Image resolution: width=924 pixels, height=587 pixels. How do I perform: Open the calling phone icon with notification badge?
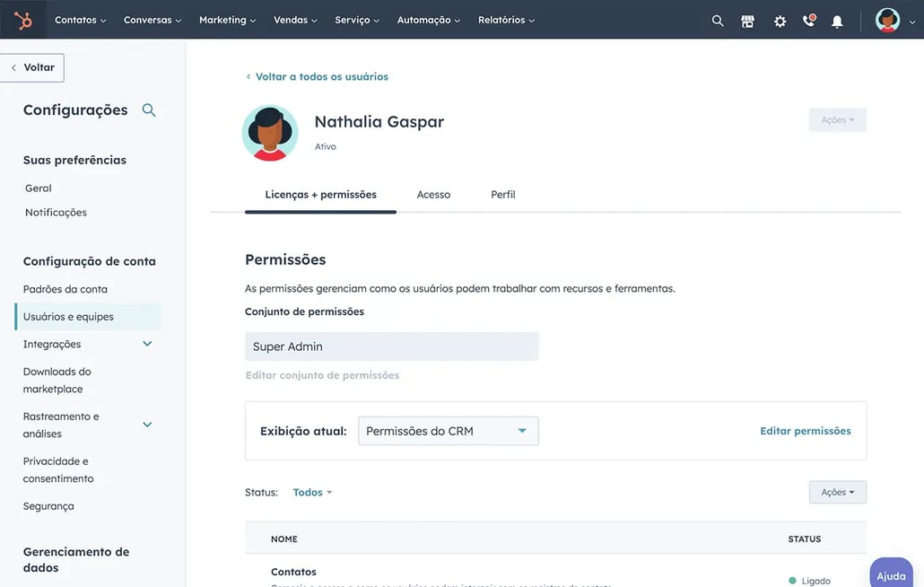[807, 19]
